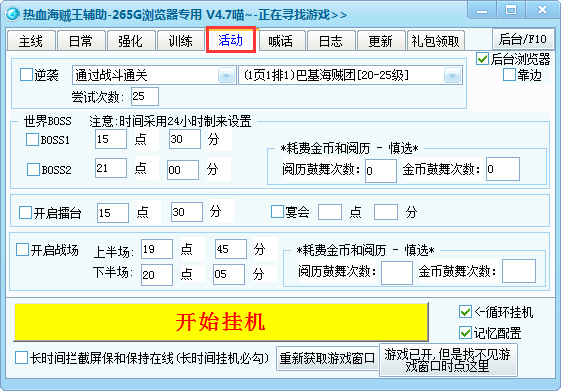The image size is (561, 391).
Task: Click the app icon in title bar
Action: pos(13,14)
